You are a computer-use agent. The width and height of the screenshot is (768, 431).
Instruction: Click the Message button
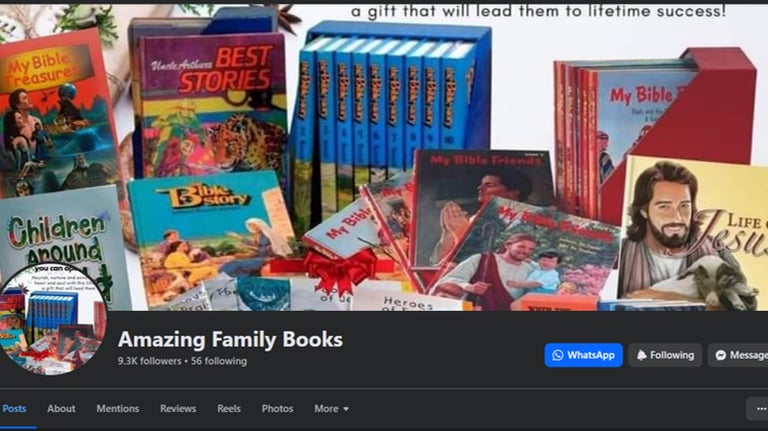tap(738, 355)
